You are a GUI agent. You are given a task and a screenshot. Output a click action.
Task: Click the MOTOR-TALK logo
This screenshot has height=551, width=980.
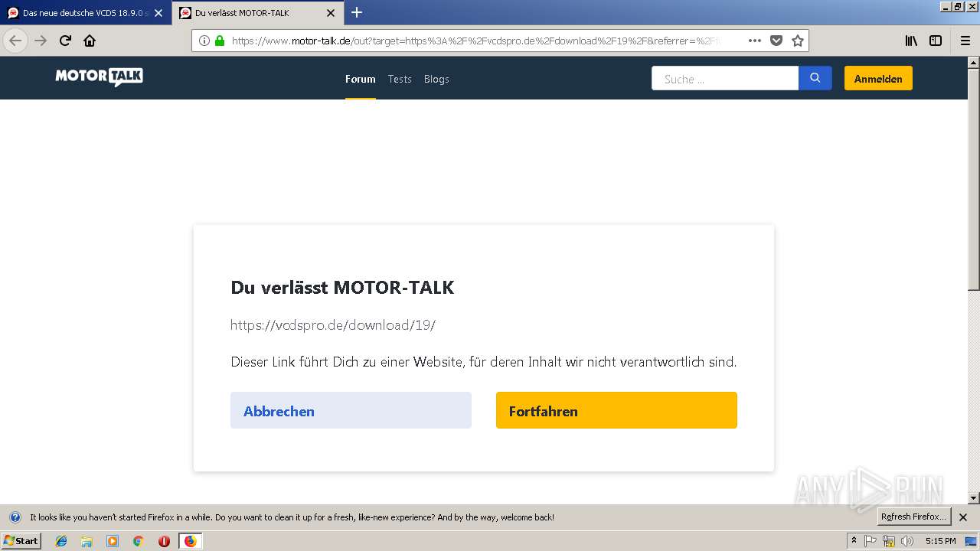click(x=99, y=77)
